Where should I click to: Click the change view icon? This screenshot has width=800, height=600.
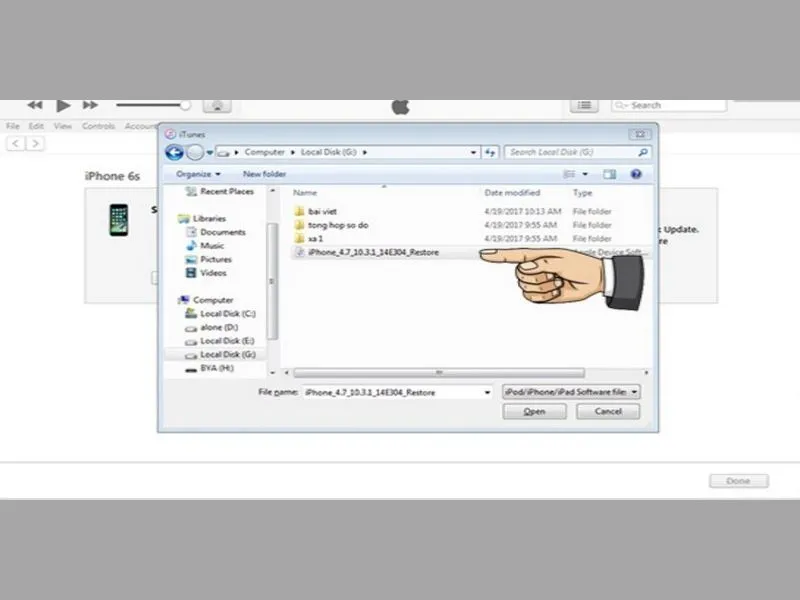[x=569, y=174]
